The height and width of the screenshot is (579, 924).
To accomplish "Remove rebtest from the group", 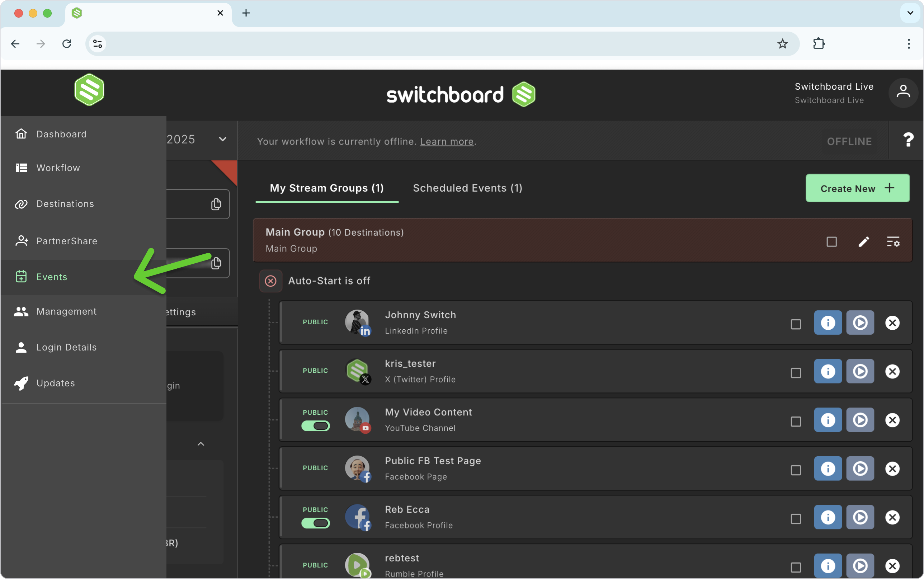I will 892,566.
